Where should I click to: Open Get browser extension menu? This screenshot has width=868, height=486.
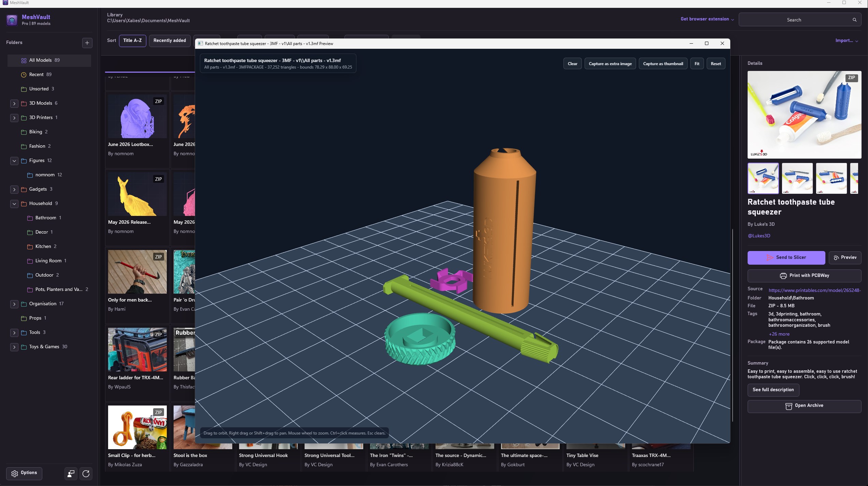click(x=707, y=19)
